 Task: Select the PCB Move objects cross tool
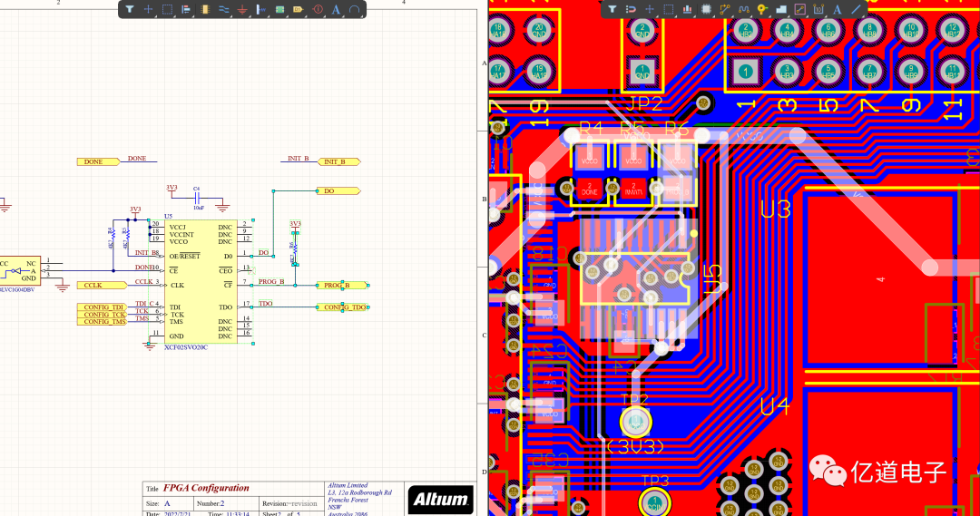tap(650, 9)
